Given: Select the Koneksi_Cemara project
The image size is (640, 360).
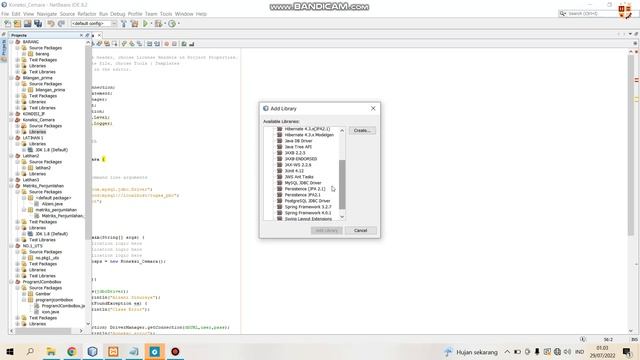Looking at the screenshot, I should [38, 120].
